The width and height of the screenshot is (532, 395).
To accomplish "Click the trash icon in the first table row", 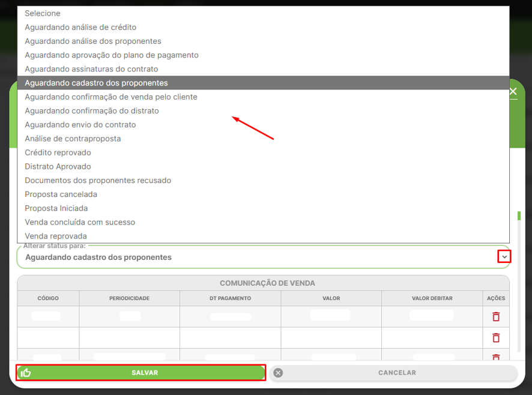I will pos(496,316).
